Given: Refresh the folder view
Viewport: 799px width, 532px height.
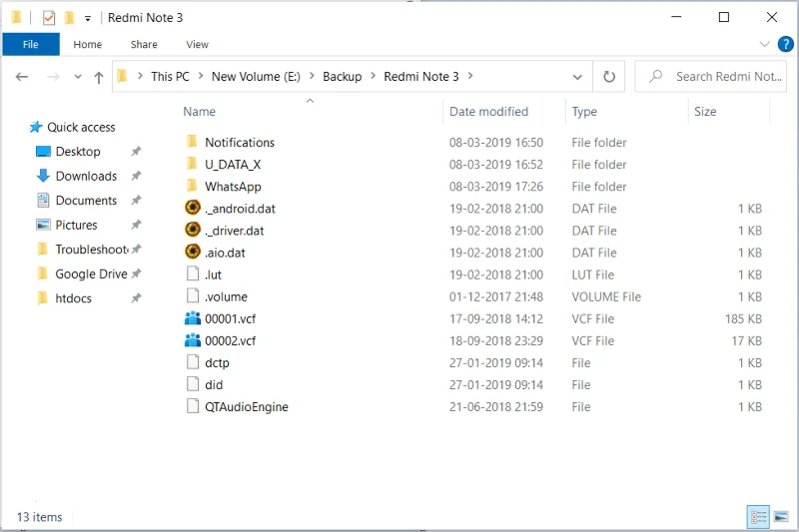Looking at the screenshot, I should (x=609, y=77).
